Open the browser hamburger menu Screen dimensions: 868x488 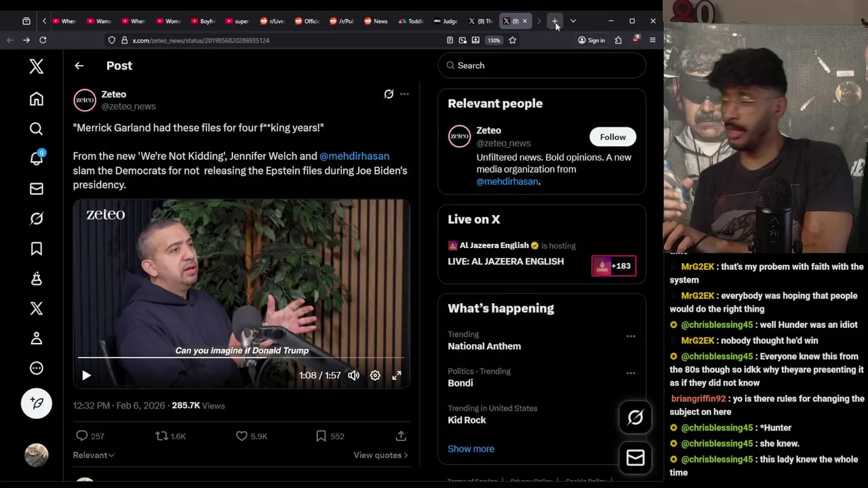pyautogui.click(x=652, y=40)
